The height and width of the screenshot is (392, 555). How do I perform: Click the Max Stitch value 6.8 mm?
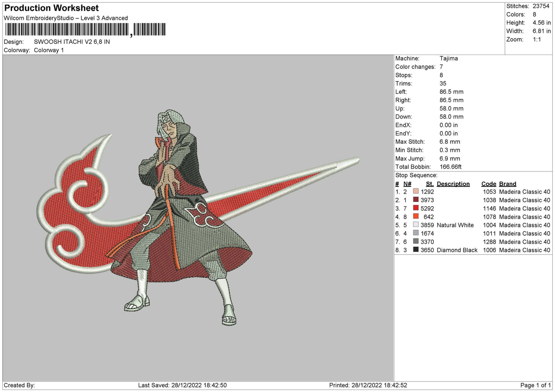tap(450, 142)
